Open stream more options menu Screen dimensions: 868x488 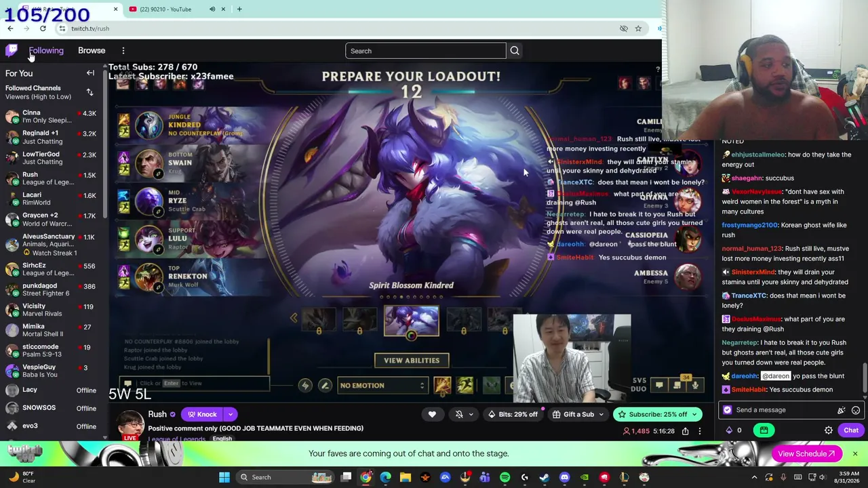click(700, 431)
